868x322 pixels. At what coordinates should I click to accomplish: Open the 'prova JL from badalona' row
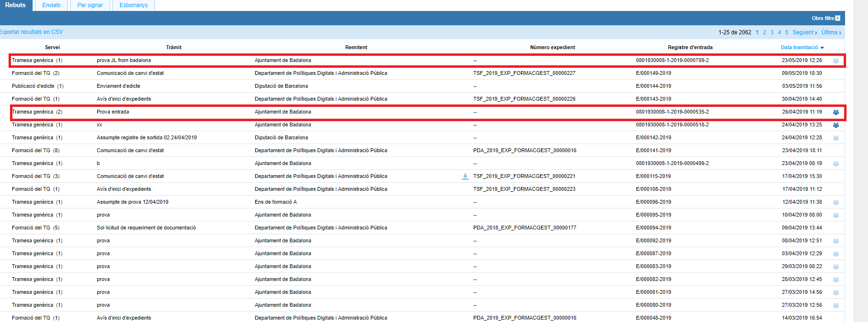tap(124, 61)
